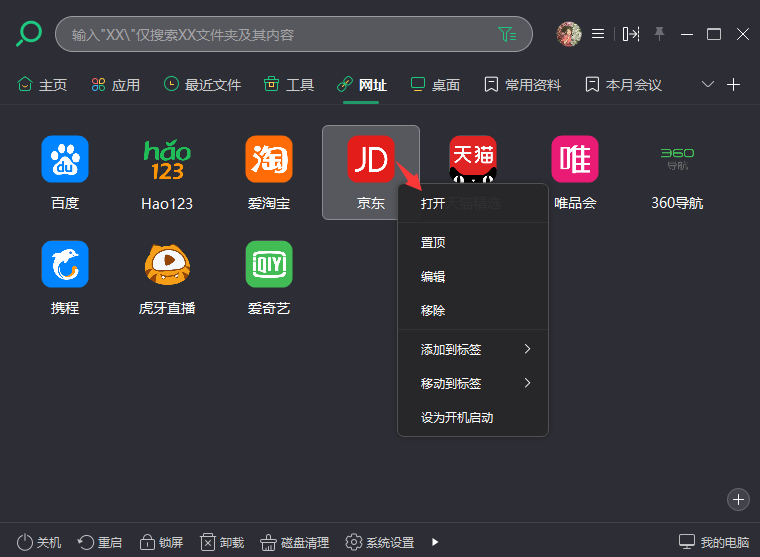
Task: Switch to 工具 tab
Action: coord(289,85)
